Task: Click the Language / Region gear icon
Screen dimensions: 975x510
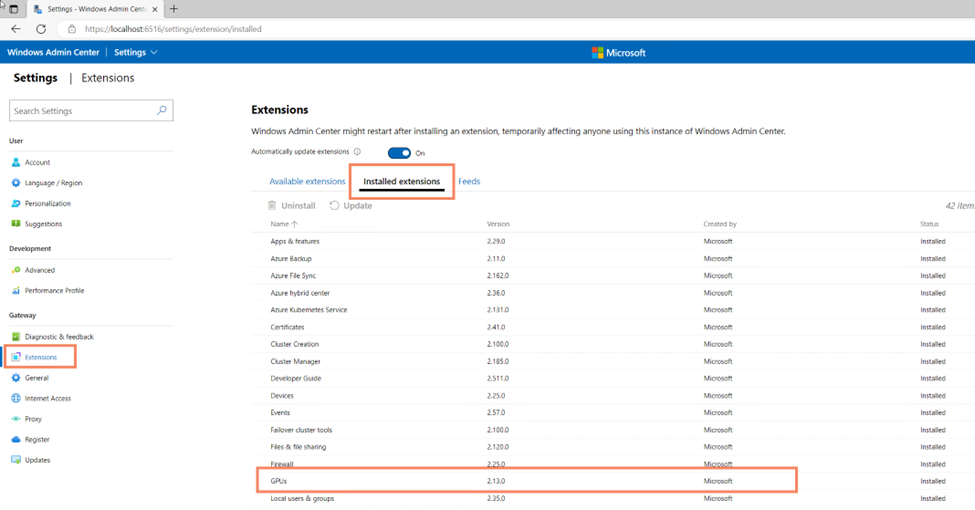Action: point(16,183)
